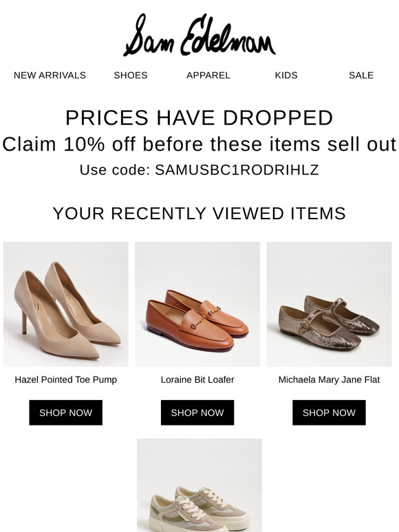Go to the Shoes category
The width and height of the screenshot is (399, 532).
(131, 76)
